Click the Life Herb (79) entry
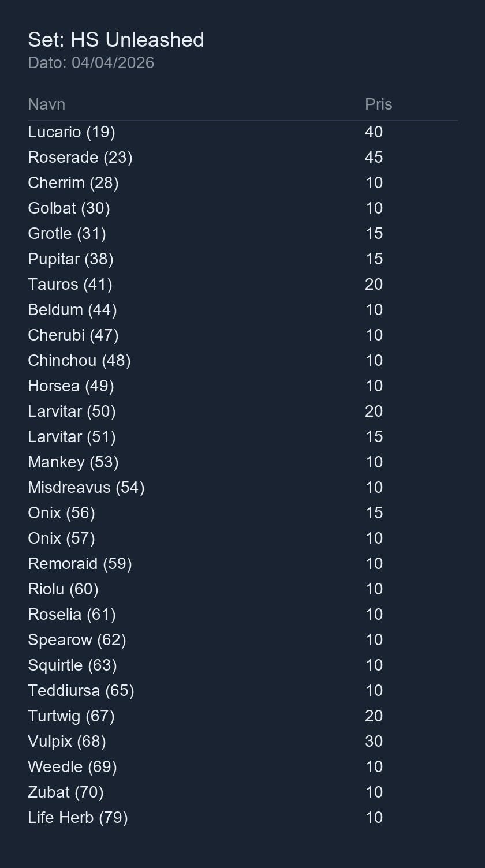This screenshot has width=485, height=868. click(x=78, y=818)
